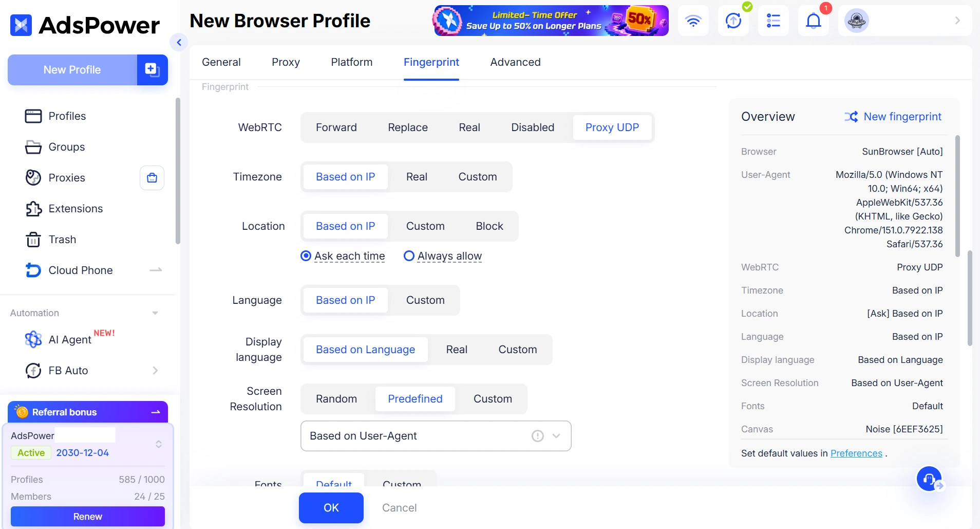This screenshot has width=980, height=529.
Task: Set Language to Custom
Action: [425, 300]
